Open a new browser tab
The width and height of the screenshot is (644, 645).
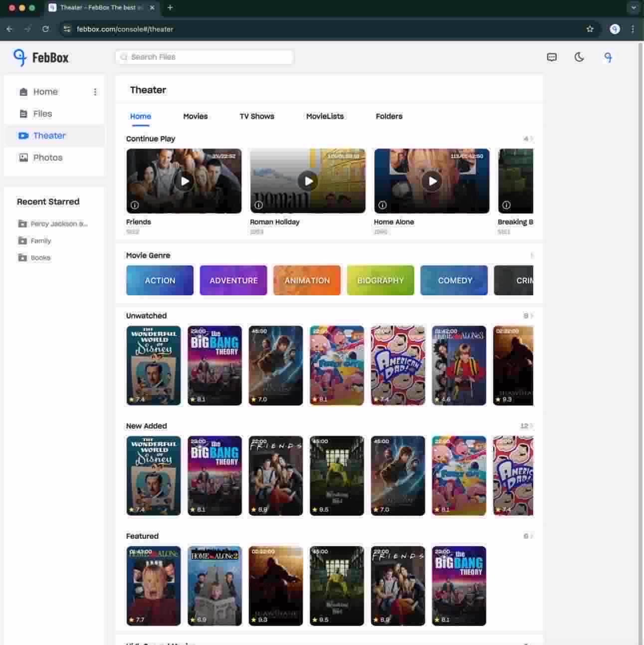coord(170,7)
